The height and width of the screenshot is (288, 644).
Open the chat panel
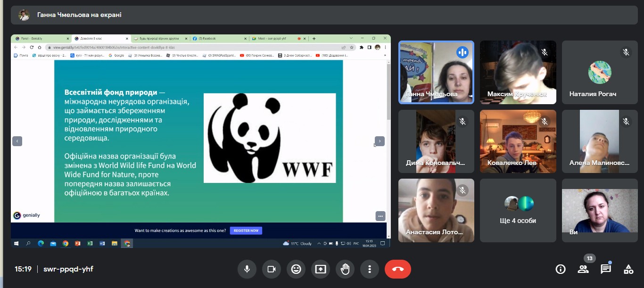(x=606, y=269)
